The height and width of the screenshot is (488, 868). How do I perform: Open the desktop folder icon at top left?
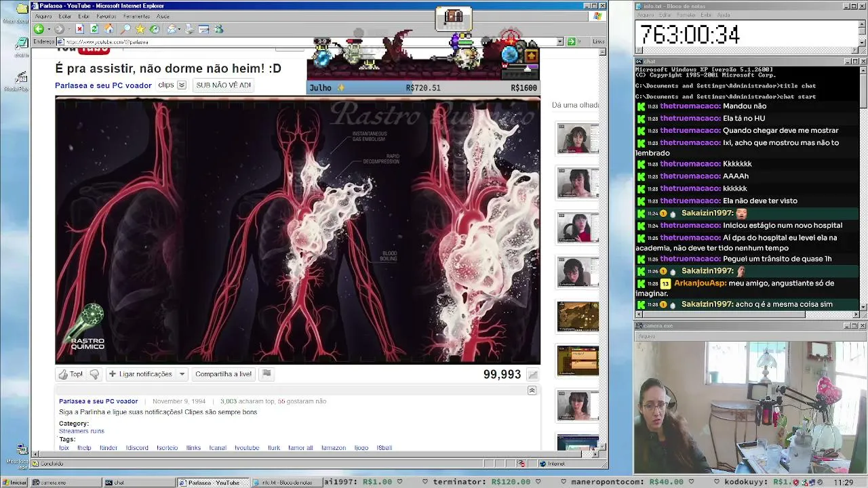[22, 9]
